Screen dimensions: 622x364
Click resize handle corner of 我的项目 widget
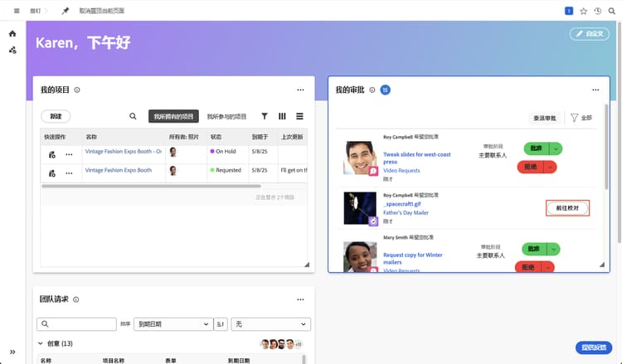click(x=307, y=265)
